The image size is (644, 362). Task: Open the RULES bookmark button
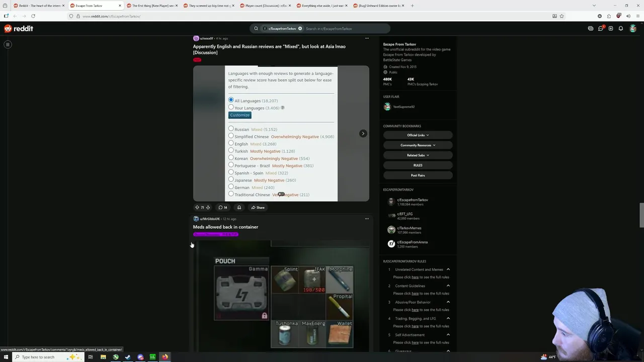(418, 165)
